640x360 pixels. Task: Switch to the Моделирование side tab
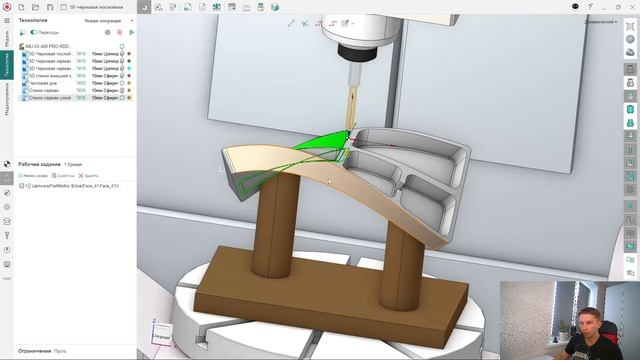(7, 100)
